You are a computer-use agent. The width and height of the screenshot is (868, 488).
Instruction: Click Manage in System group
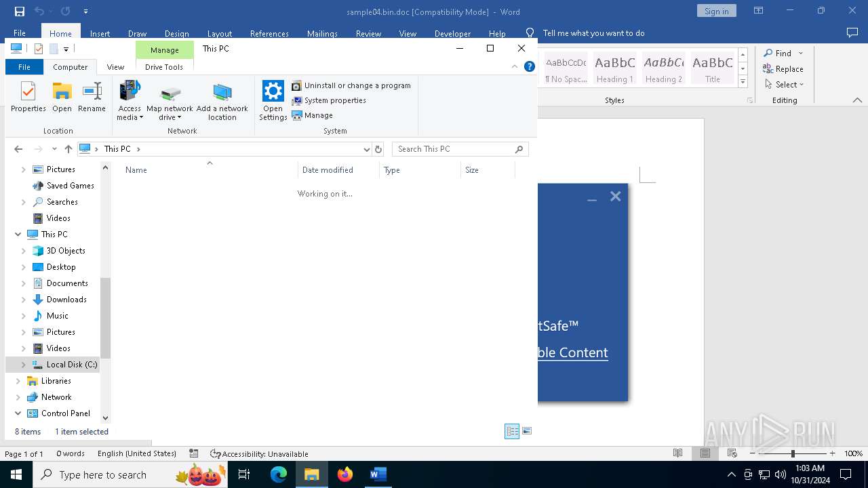click(x=312, y=115)
